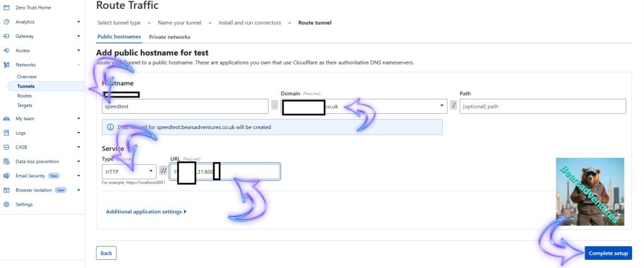Click the Back button
Screen dimensions: 644x268
coord(106,253)
